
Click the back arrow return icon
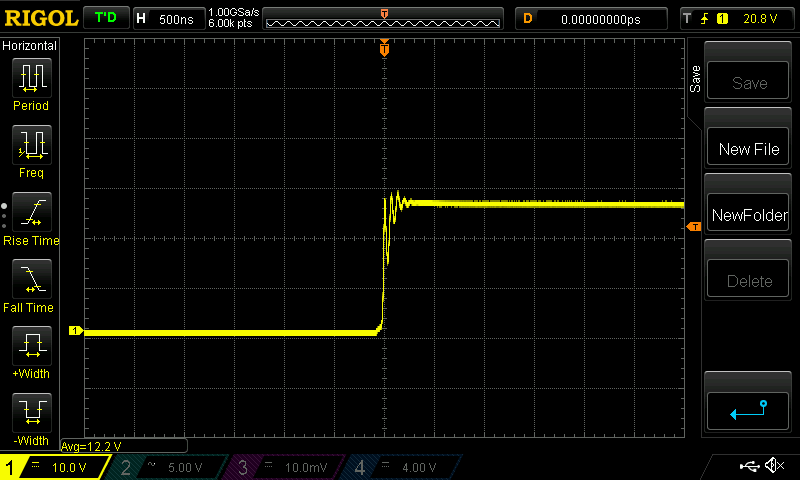749,409
